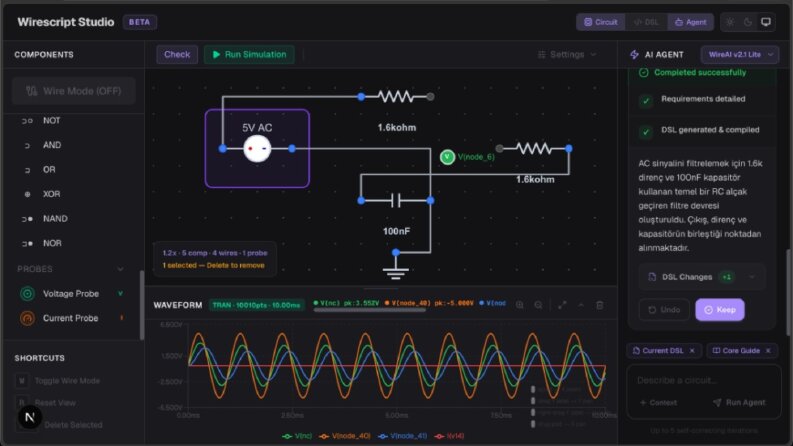This screenshot has width=793, height=446.
Task: Switch to light theme sun icon
Action: (729, 22)
